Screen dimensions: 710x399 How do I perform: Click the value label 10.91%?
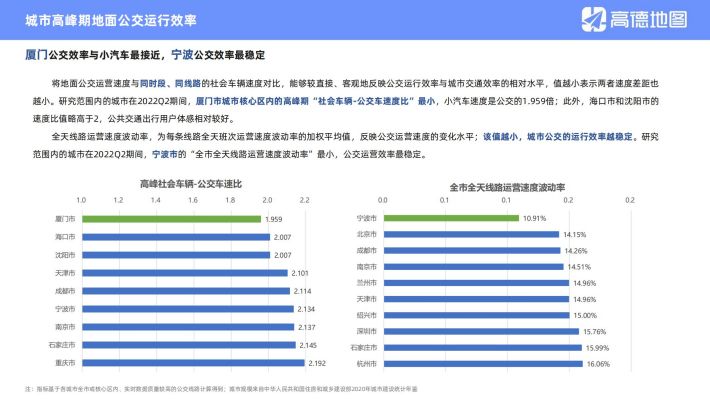point(535,218)
